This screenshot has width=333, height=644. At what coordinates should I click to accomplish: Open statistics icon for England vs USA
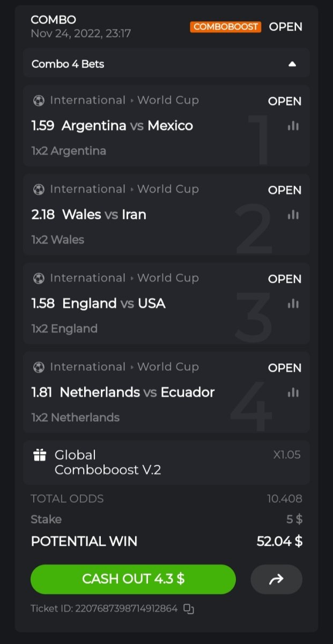coord(293,304)
